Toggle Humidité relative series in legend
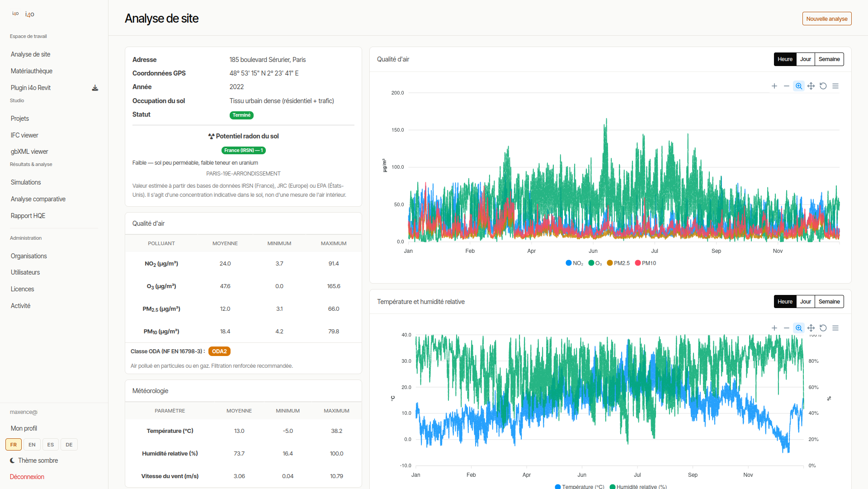Viewport: 868px width, 489px height. [638, 486]
